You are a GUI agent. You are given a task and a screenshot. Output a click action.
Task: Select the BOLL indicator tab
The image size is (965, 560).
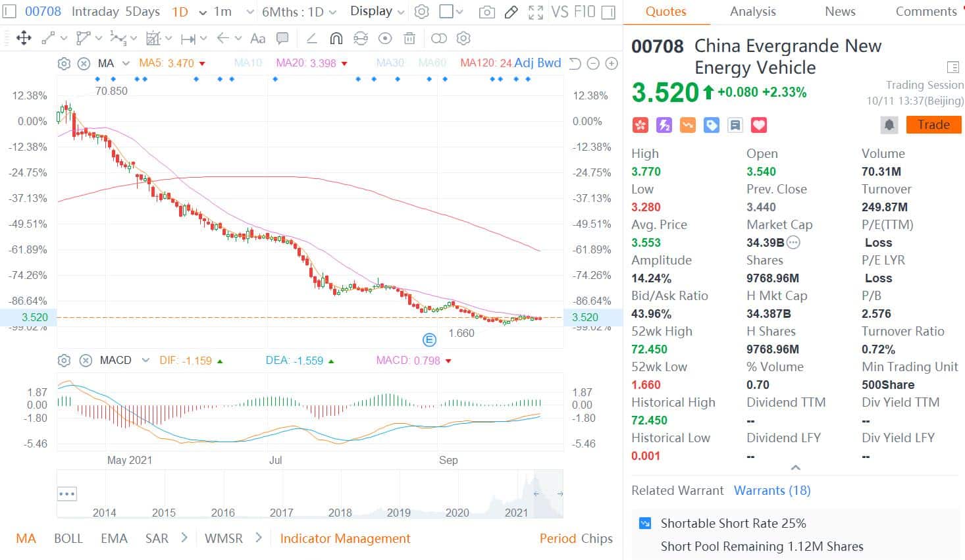tap(68, 538)
